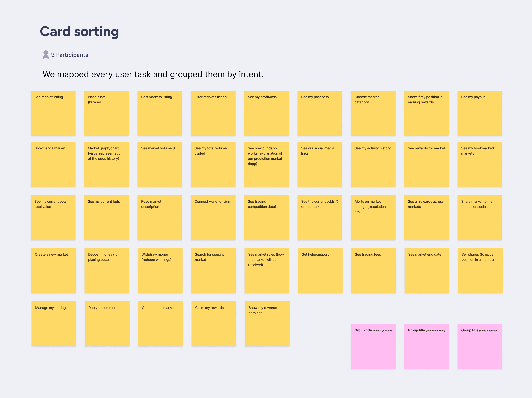Image resolution: width=532 pixels, height=398 pixels.
Task: Click the 'Manage my settings' card
Action: point(54,324)
